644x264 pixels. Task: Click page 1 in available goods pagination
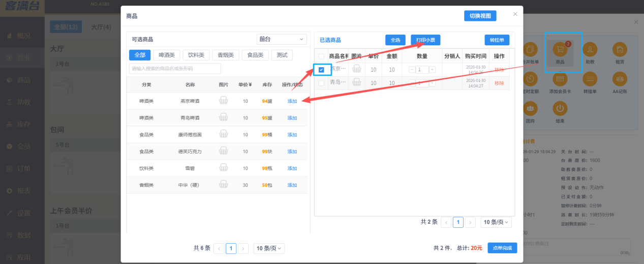(231, 248)
